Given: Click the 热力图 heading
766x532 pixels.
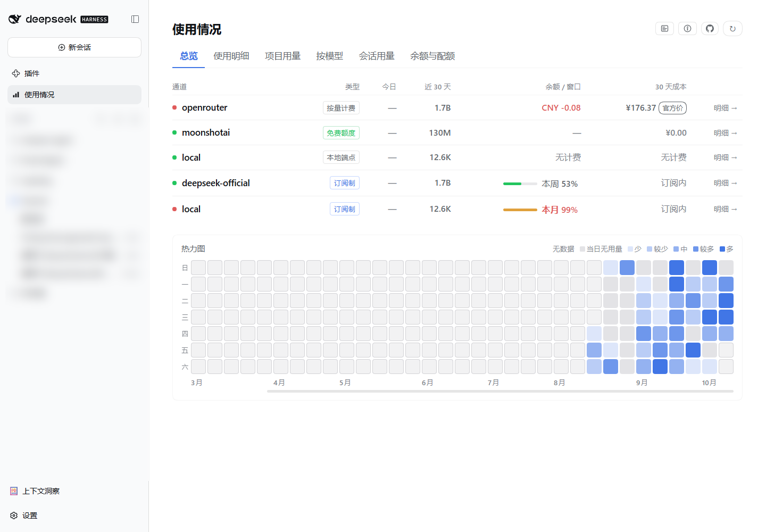Looking at the screenshot, I should (x=193, y=248).
